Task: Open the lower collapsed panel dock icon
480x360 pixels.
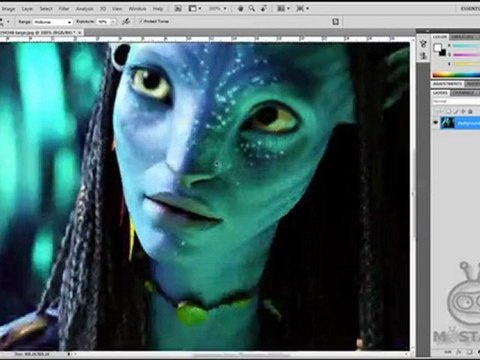Action: (423, 56)
